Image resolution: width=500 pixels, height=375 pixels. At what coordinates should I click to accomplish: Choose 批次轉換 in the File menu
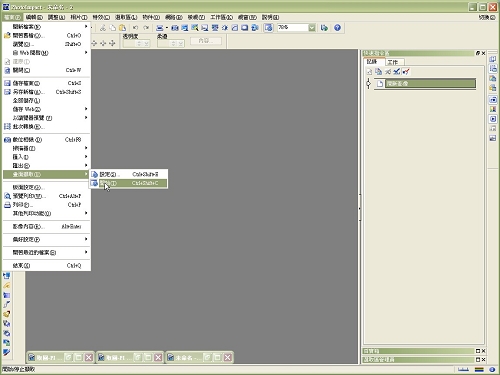pos(47,126)
